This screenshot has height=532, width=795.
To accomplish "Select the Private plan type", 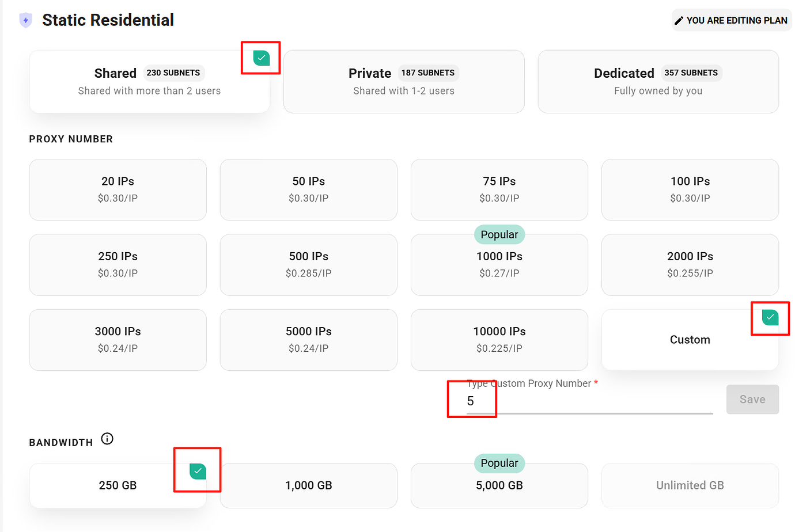I will pos(404,82).
